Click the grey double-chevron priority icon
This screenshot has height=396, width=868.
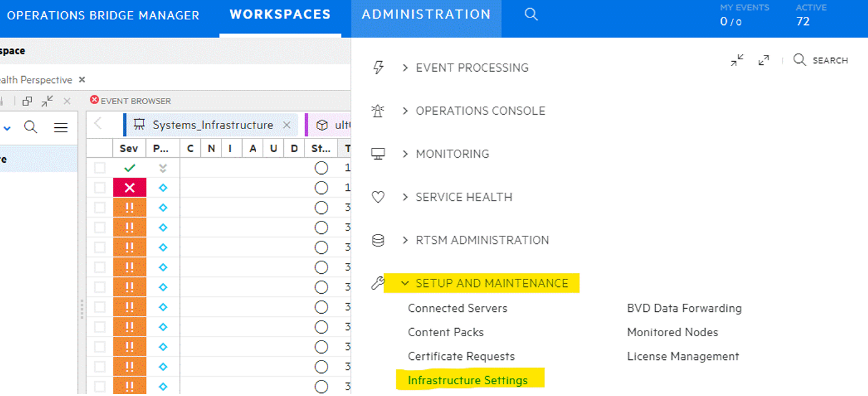(163, 168)
